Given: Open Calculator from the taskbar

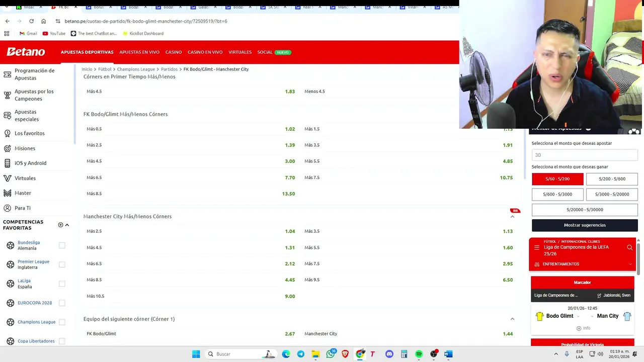Looking at the screenshot, I should point(404,354).
